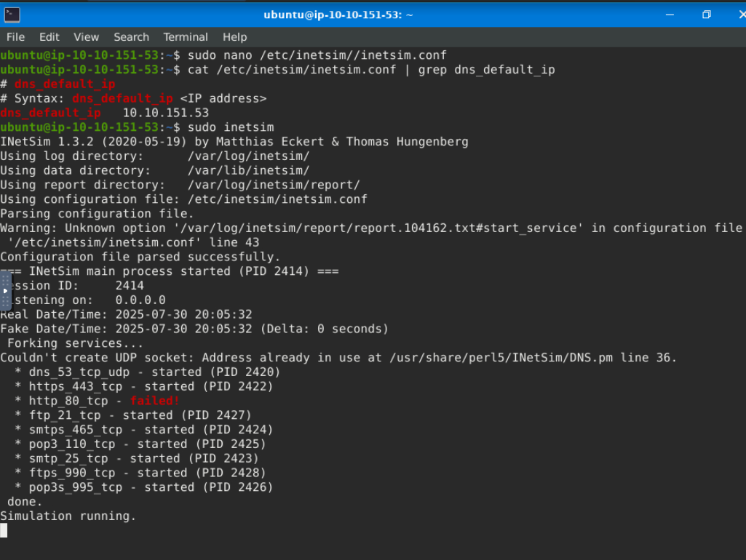
Task: Click the authors "Matthias Eckert & Thomas Hungenberg"
Action: (x=342, y=142)
